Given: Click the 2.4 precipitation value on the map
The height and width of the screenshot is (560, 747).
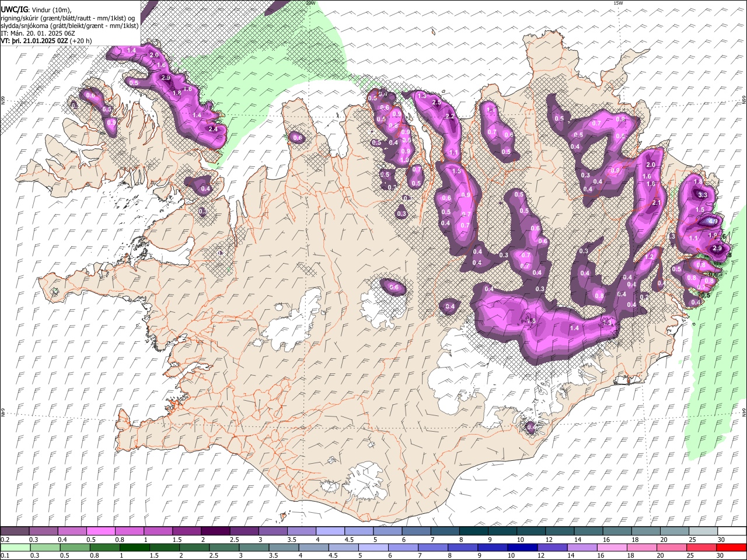Looking at the screenshot, I should [x=212, y=129].
